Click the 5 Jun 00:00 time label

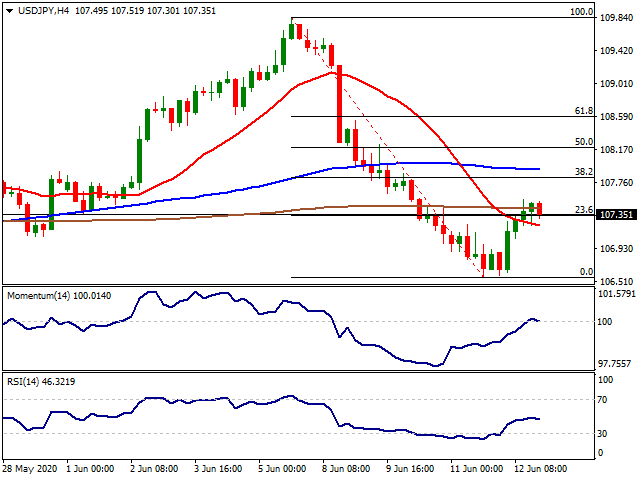[x=282, y=469]
